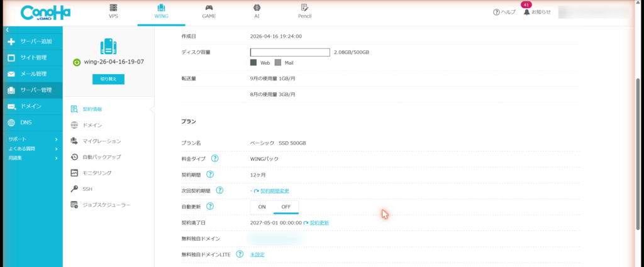The height and width of the screenshot is (267, 644).
Task: Click the 2.08GB/500GB text
Action: [x=352, y=53]
